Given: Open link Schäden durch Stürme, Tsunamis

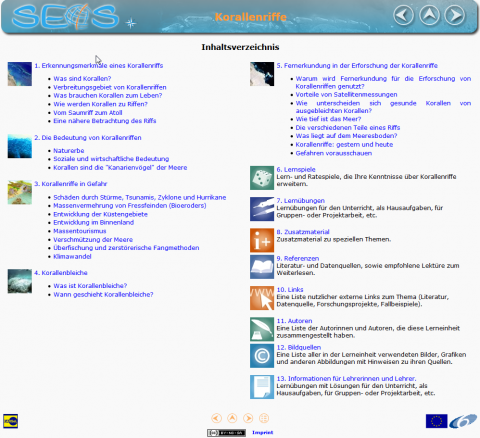Looking at the screenshot, I should (x=140, y=197).
